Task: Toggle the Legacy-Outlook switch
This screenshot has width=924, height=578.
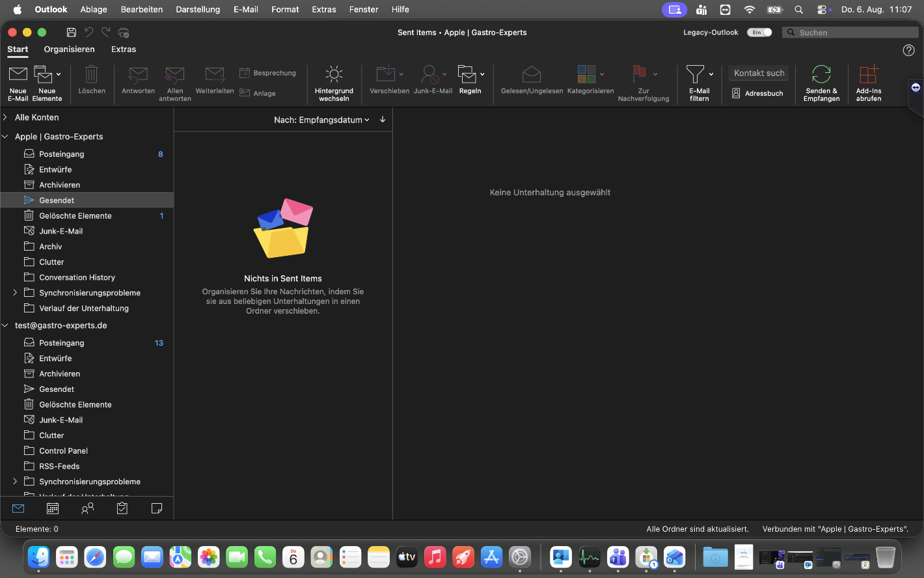Action: coord(759,33)
